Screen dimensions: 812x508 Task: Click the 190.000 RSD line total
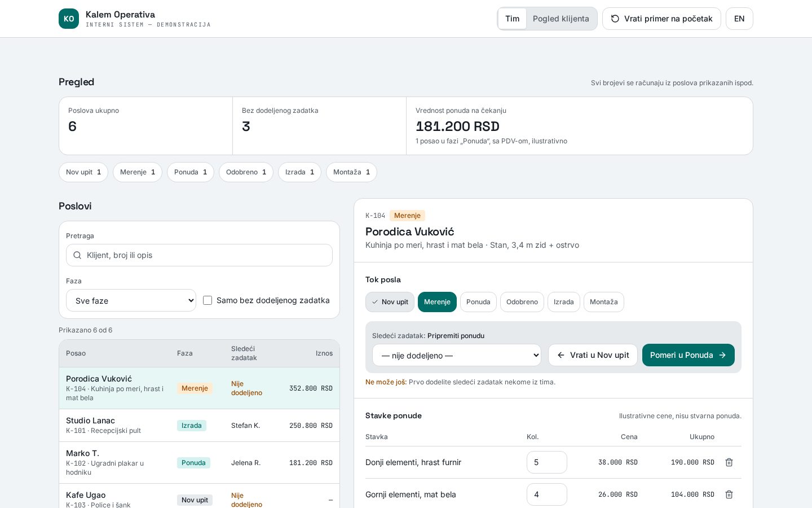(692, 462)
